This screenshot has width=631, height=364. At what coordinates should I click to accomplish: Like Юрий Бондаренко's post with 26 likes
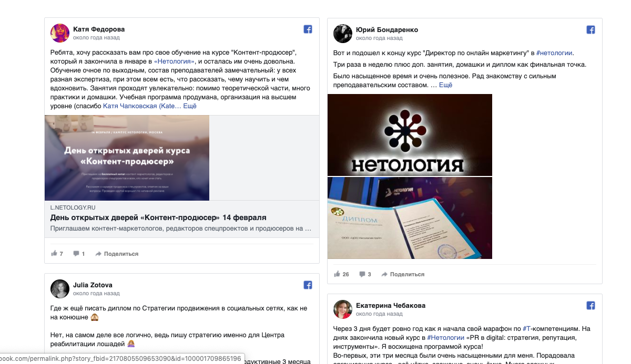click(341, 274)
